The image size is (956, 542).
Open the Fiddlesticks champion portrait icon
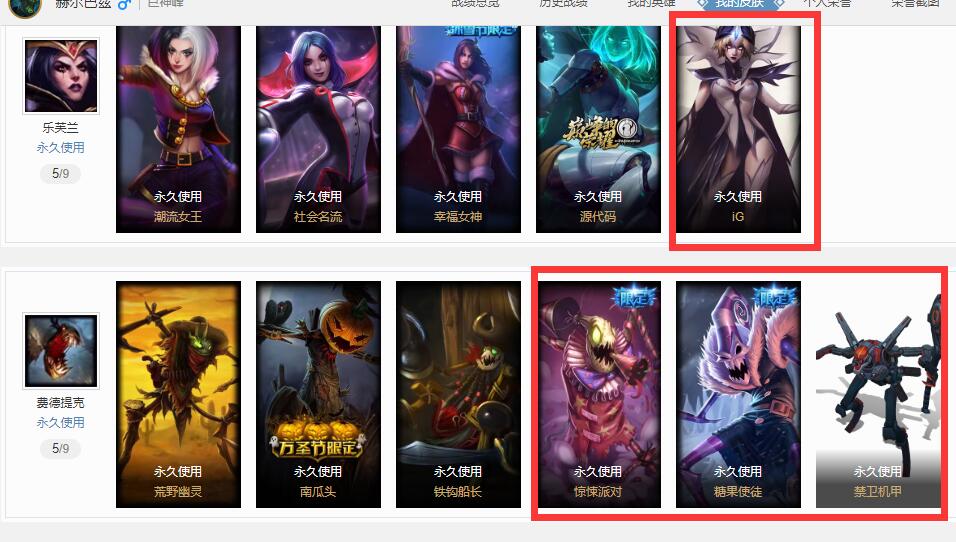(60, 351)
